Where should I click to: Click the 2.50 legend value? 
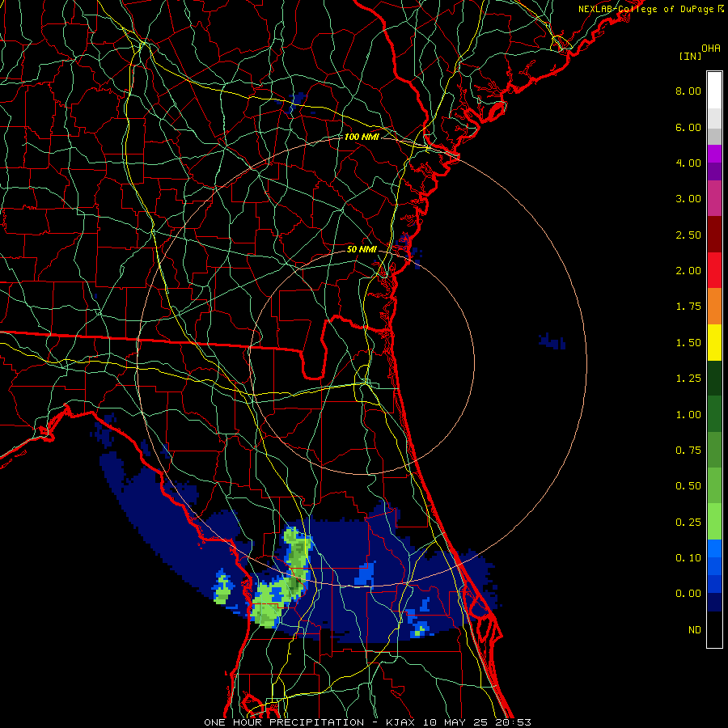[688, 235]
